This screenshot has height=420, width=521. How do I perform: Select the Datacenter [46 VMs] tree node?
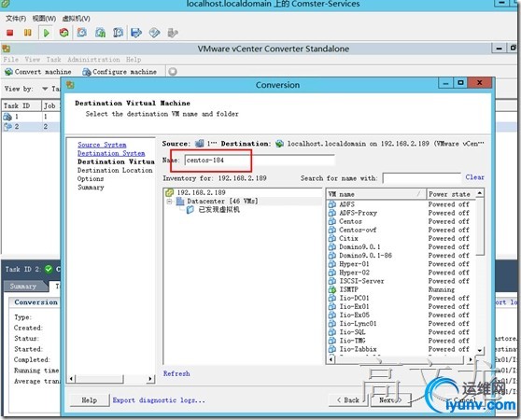click(222, 202)
